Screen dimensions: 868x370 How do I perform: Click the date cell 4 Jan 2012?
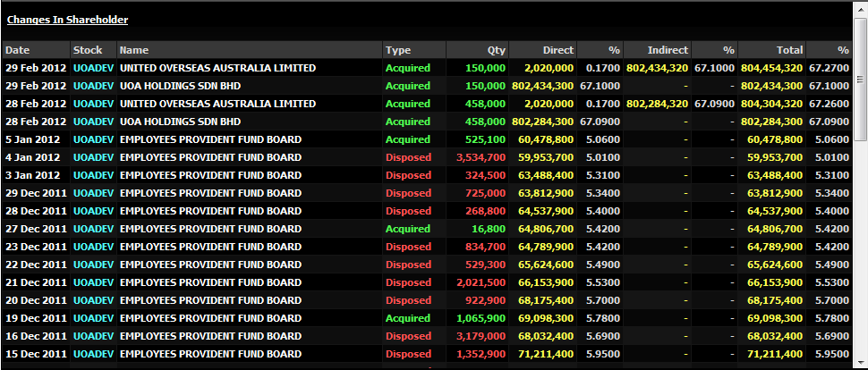32,157
